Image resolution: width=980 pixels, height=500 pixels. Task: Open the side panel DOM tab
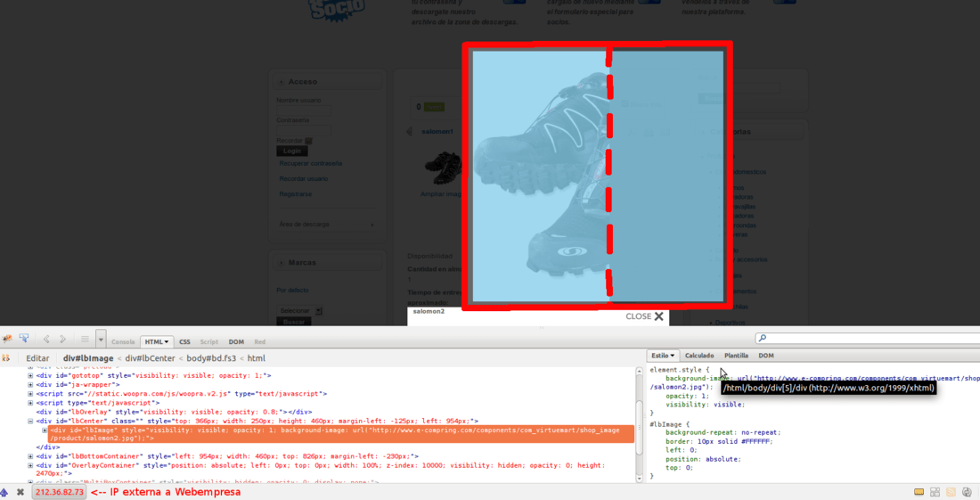(x=766, y=356)
